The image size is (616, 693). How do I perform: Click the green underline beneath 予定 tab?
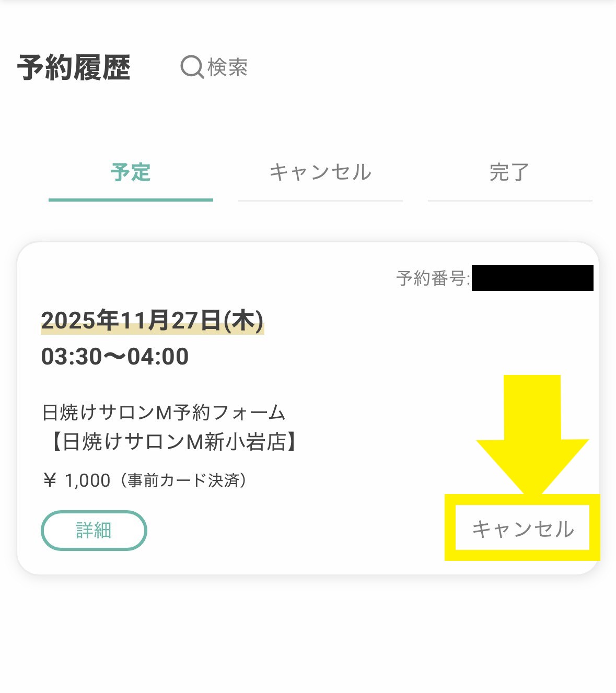pos(131,199)
